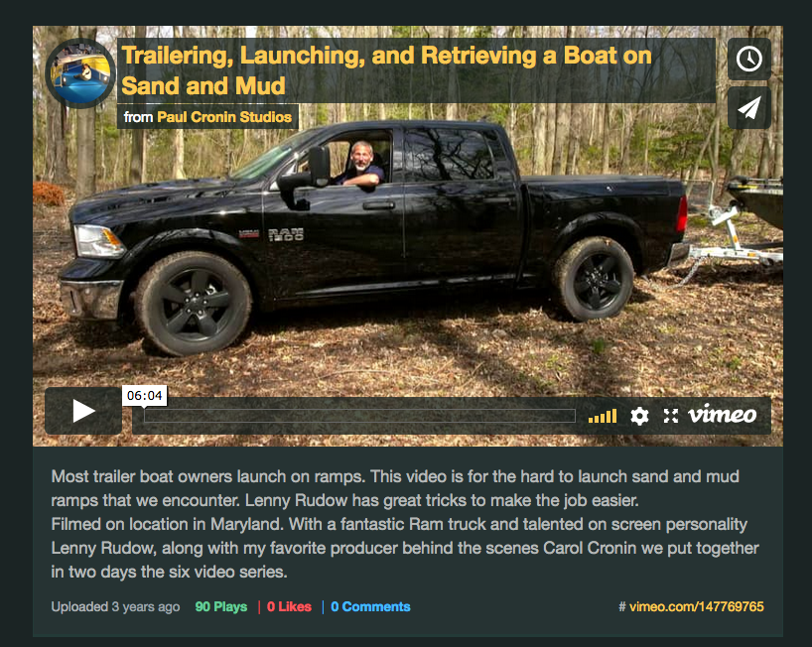Adjust volume using the yellow bars
This screenshot has height=647, width=812.
(603, 416)
